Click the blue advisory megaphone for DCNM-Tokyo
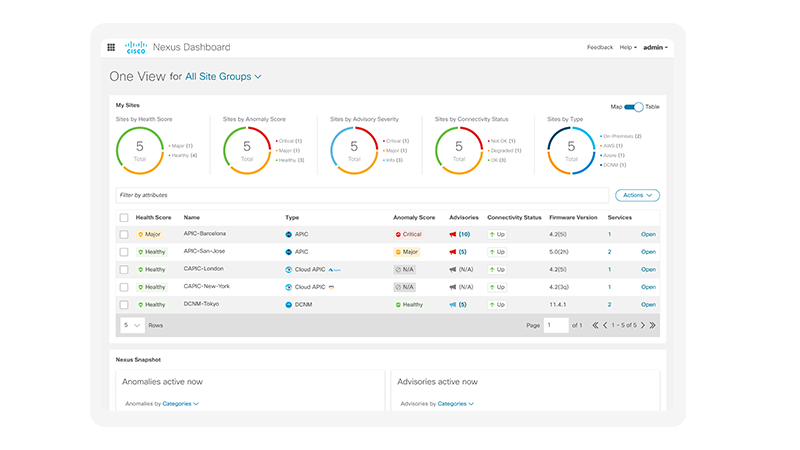This screenshot has height=450, width=800. click(453, 305)
